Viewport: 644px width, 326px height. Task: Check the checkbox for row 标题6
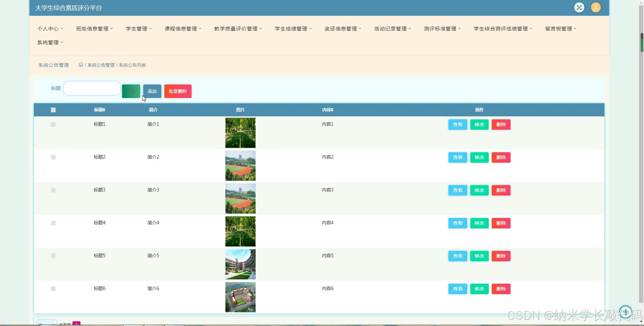pyautogui.click(x=53, y=289)
